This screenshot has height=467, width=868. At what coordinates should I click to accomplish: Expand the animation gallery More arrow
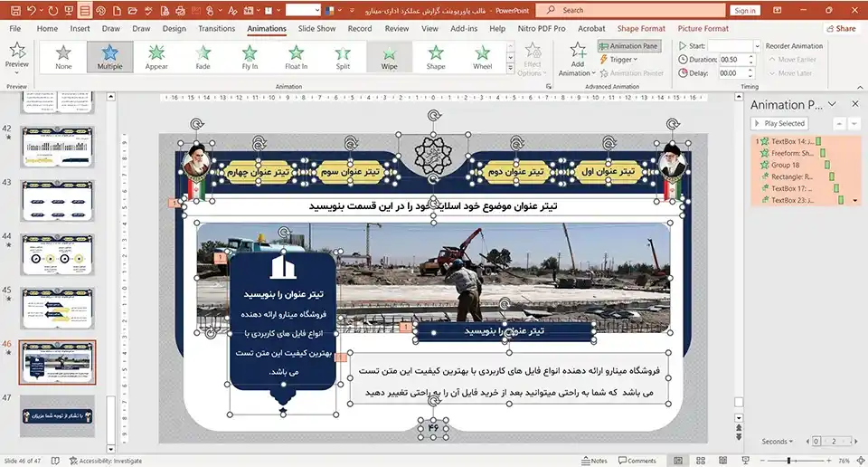pos(510,69)
